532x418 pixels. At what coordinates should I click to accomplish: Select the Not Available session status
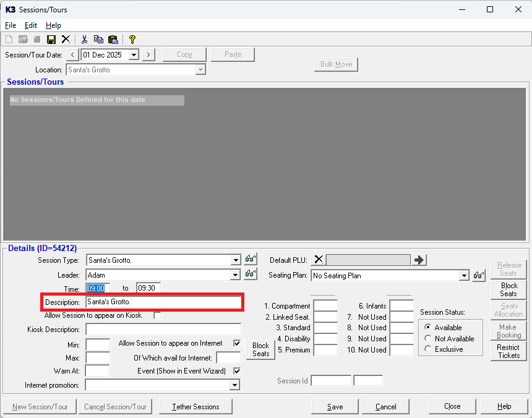[x=428, y=339]
